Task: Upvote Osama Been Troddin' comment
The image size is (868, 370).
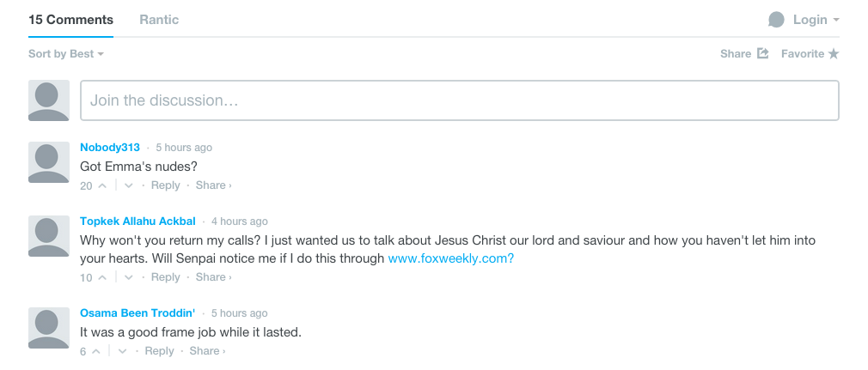Action: tap(95, 351)
